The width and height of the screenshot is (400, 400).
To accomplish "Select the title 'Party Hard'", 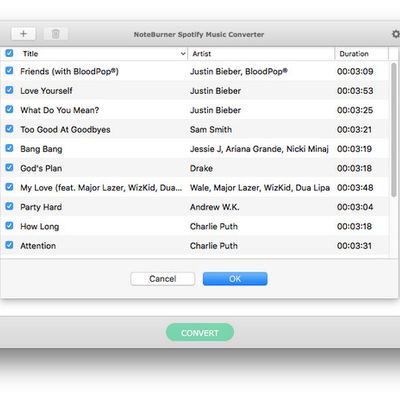I will pyautogui.click(x=41, y=207).
